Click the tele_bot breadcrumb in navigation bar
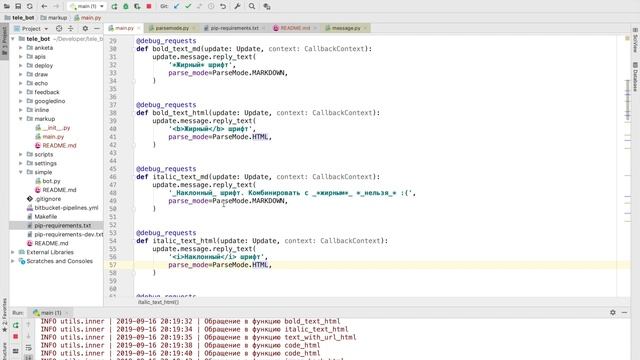640x360 pixels. pyautogui.click(x=20, y=18)
